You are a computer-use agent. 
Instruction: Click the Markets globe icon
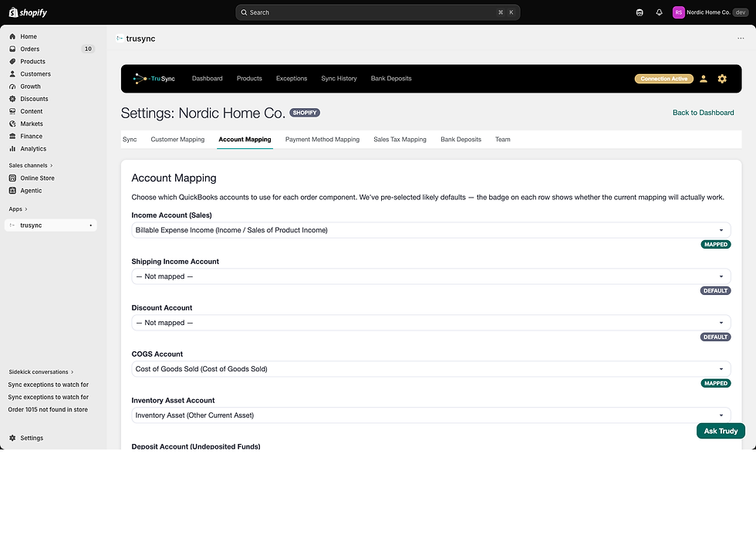point(12,124)
